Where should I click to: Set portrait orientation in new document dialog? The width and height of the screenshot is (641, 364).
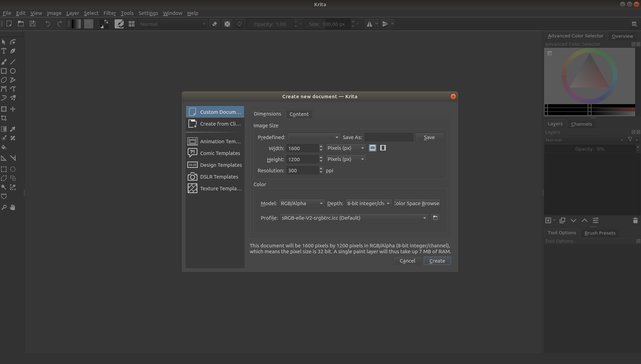[x=383, y=148]
